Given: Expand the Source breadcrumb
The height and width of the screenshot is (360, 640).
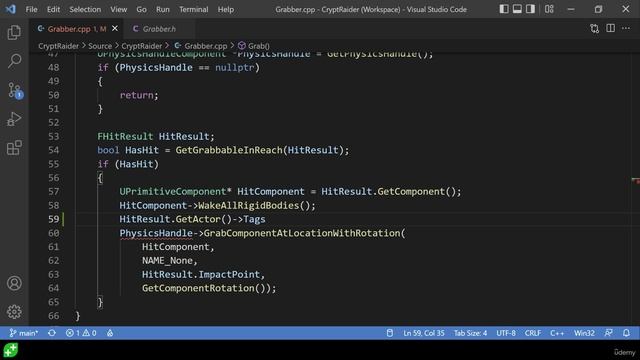Looking at the screenshot, I should pyautogui.click(x=100, y=46).
